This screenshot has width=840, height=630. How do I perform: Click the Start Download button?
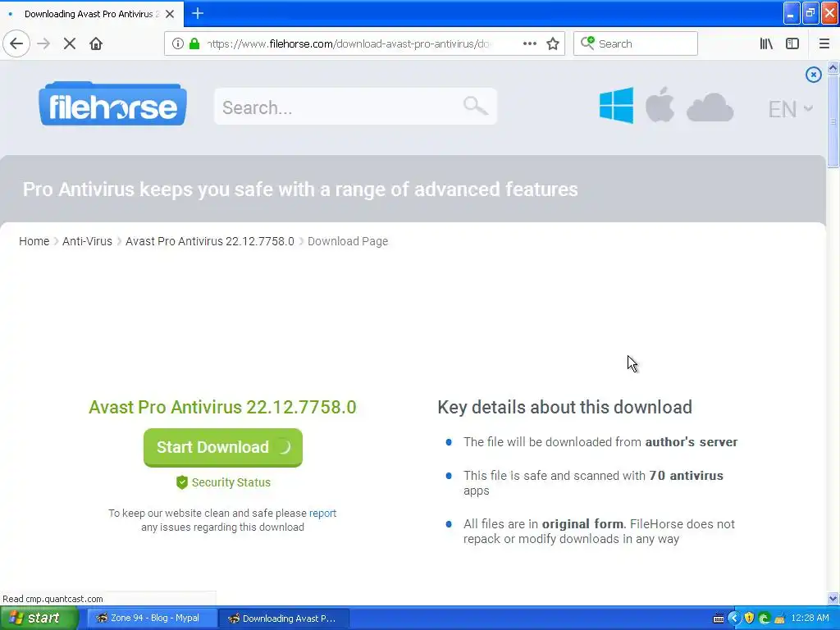click(x=223, y=447)
